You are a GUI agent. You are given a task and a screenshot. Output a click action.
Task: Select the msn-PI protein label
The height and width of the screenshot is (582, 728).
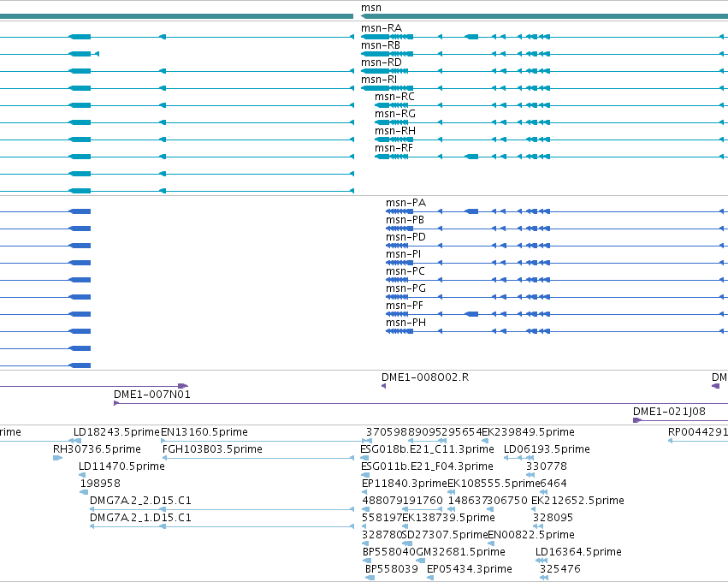click(404, 254)
